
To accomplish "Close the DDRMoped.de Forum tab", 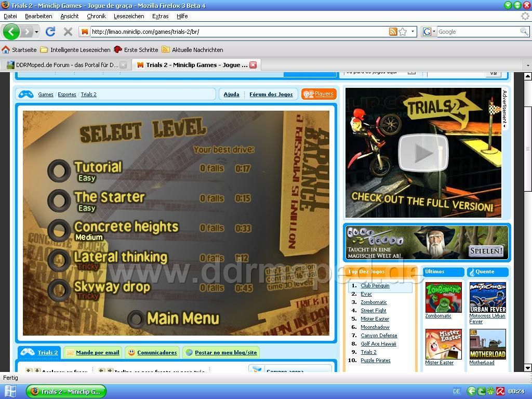I will pos(124,65).
